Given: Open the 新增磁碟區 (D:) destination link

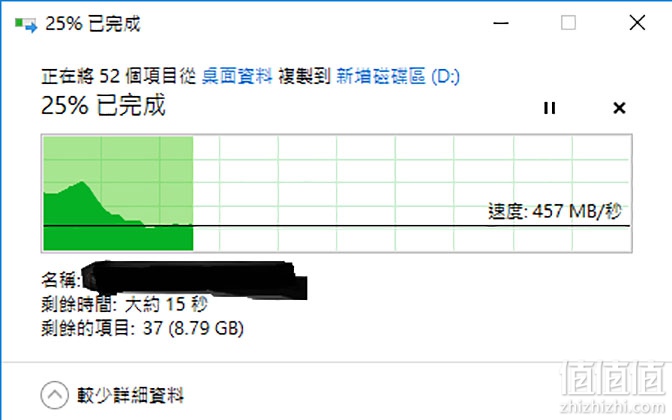Looking at the screenshot, I should pos(398,76).
